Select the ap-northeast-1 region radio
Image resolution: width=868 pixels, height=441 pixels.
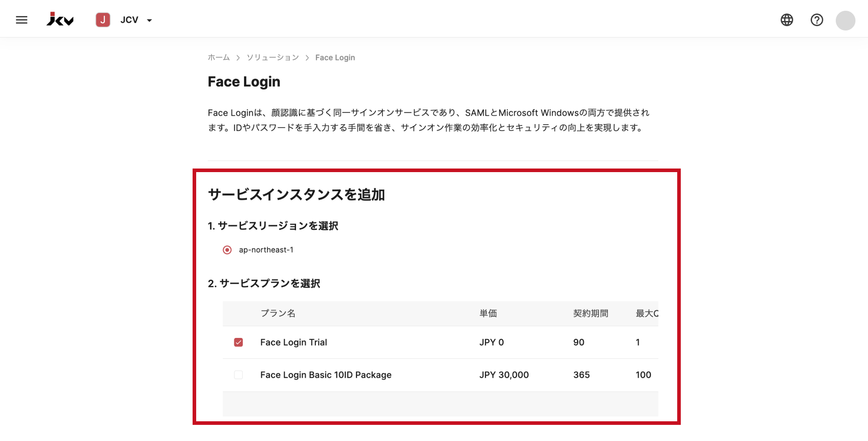pos(227,250)
